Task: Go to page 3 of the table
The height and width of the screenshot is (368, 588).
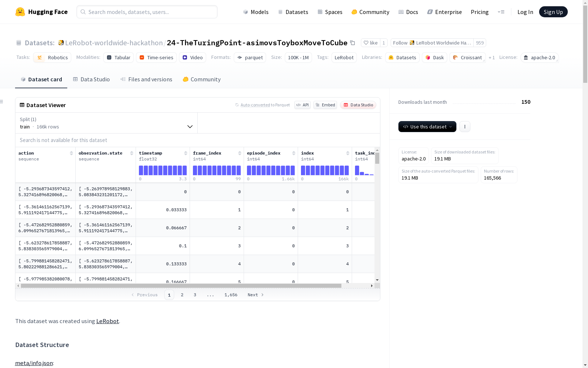Action: click(x=195, y=295)
